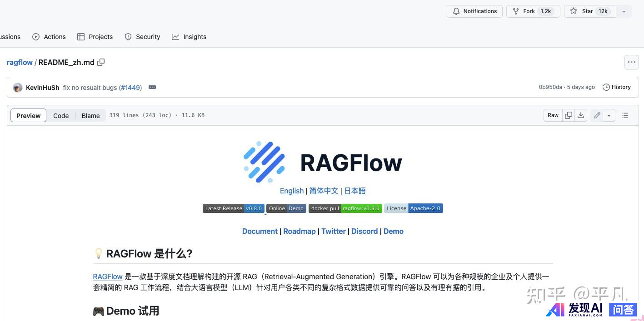Copy raw file contents icon
The height and width of the screenshot is (321, 644).
point(569,115)
